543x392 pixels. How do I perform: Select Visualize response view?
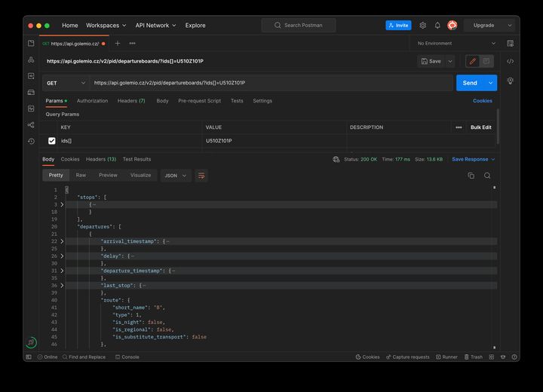point(140,175)
